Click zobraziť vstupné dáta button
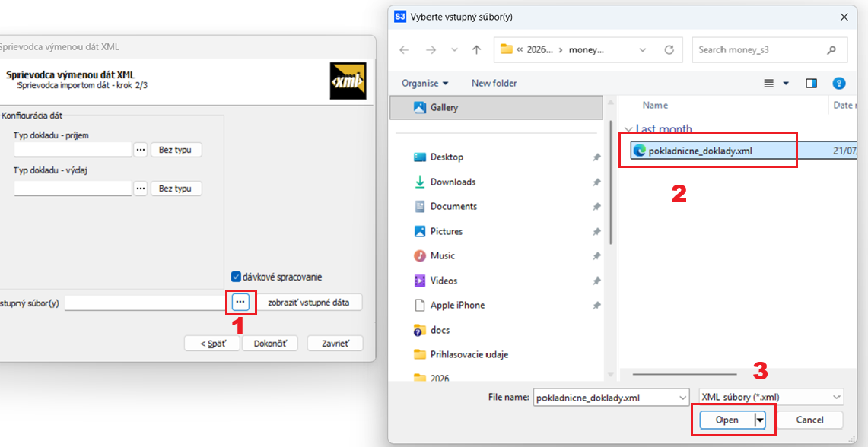This screenshot has height=447, width=868. click(x=309, y=303)
